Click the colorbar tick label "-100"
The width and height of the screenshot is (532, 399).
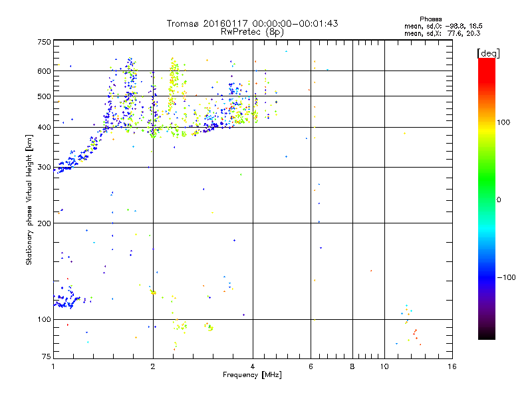507,277
